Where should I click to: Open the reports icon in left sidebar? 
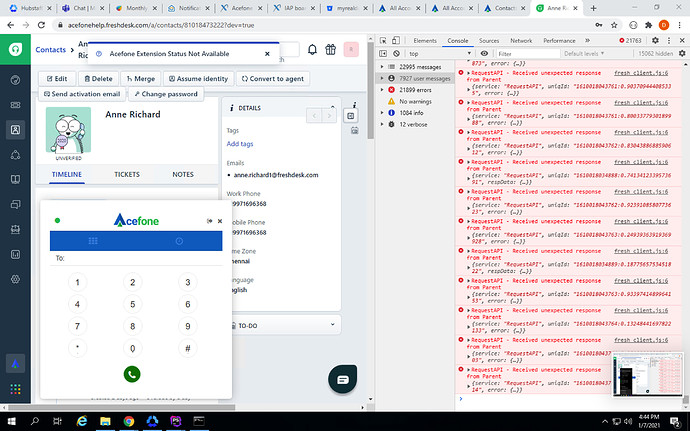tap(15, 254)
